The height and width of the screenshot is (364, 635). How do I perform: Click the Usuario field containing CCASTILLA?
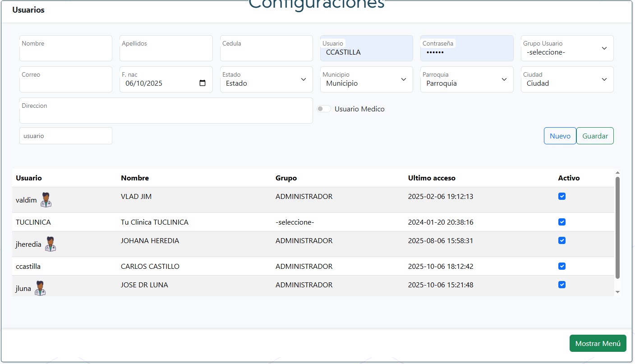(x=366, y=48)
